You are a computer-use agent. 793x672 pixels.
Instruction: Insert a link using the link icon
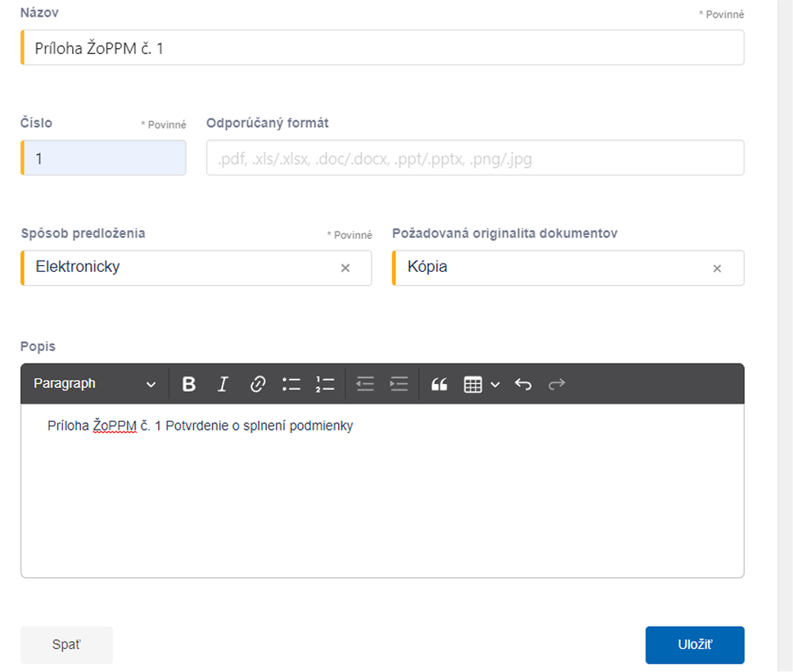pyautogui.click(x=258, y=384)
